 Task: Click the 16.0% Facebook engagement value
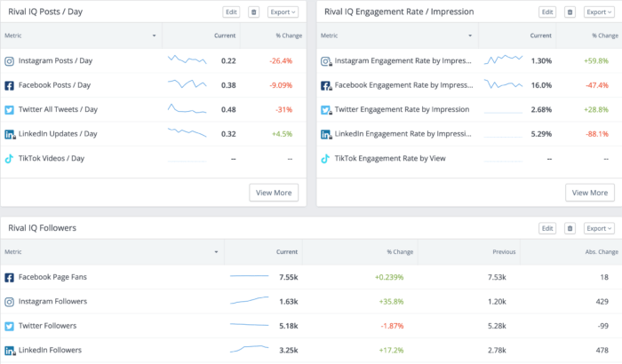point(541,85)
